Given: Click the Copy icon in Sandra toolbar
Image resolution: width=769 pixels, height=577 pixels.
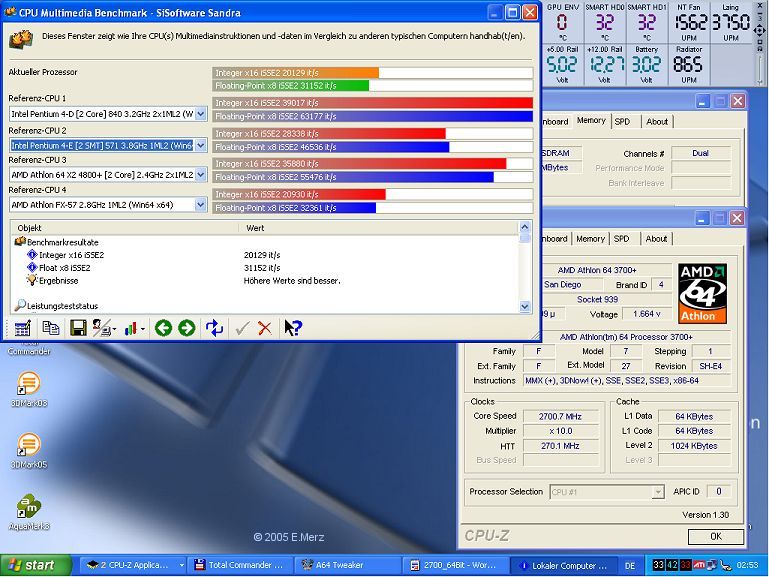Looking at the screenshot, I should pos(51,328).
